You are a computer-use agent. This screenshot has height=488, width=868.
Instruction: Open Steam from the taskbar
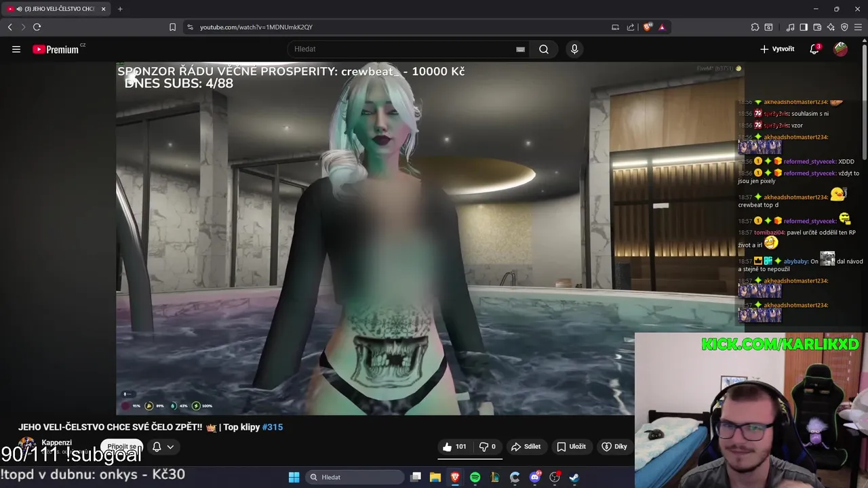tap(574, 477)
